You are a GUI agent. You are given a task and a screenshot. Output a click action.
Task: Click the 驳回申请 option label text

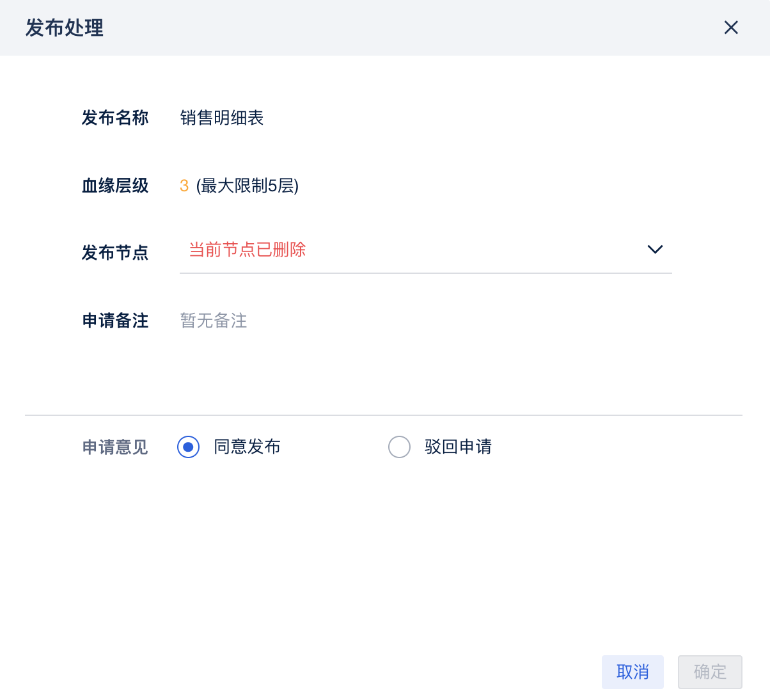click(x=458, y=447)
